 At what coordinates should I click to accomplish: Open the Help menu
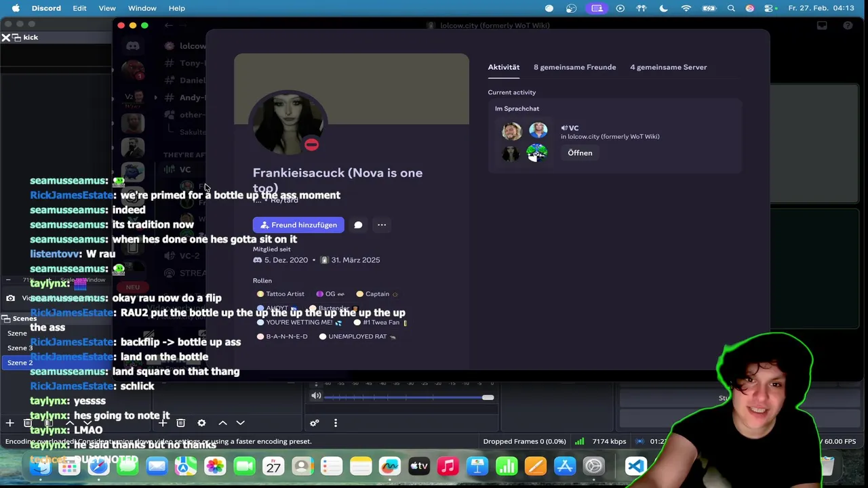[177, 8]
